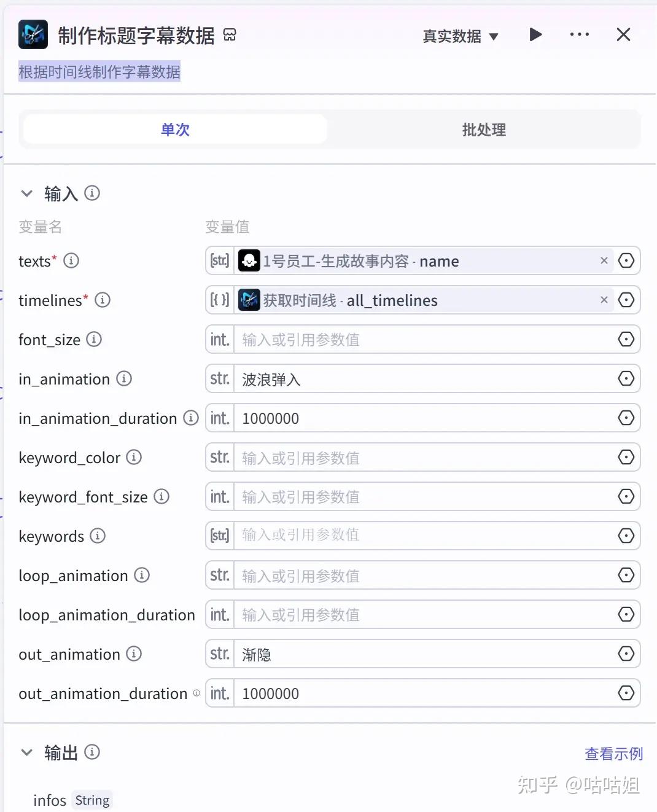The height and width of the screenshot is (812, 657).
Task: Click the info icon beside keyword_color
Action: click(x=134, y=457)
